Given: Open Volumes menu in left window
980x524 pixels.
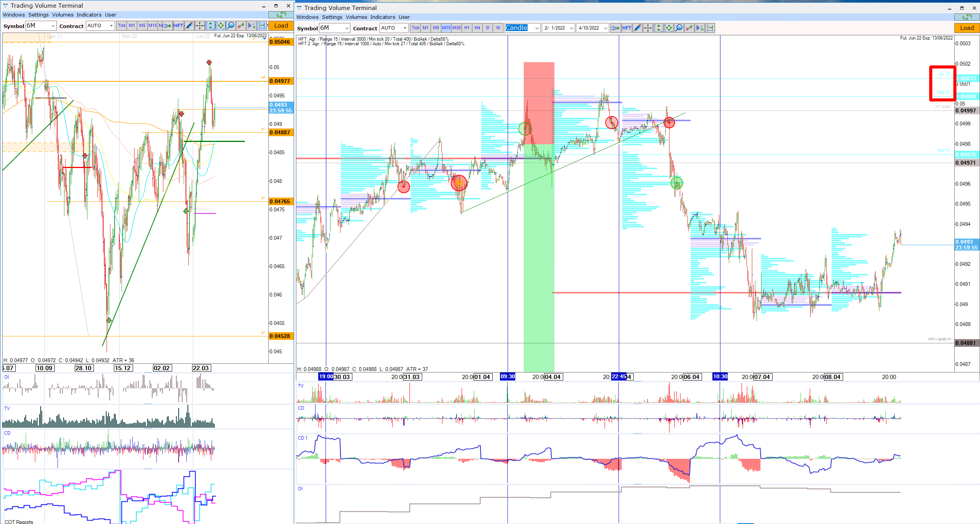Looking at the screenshot, I should [x=63, y=15].
